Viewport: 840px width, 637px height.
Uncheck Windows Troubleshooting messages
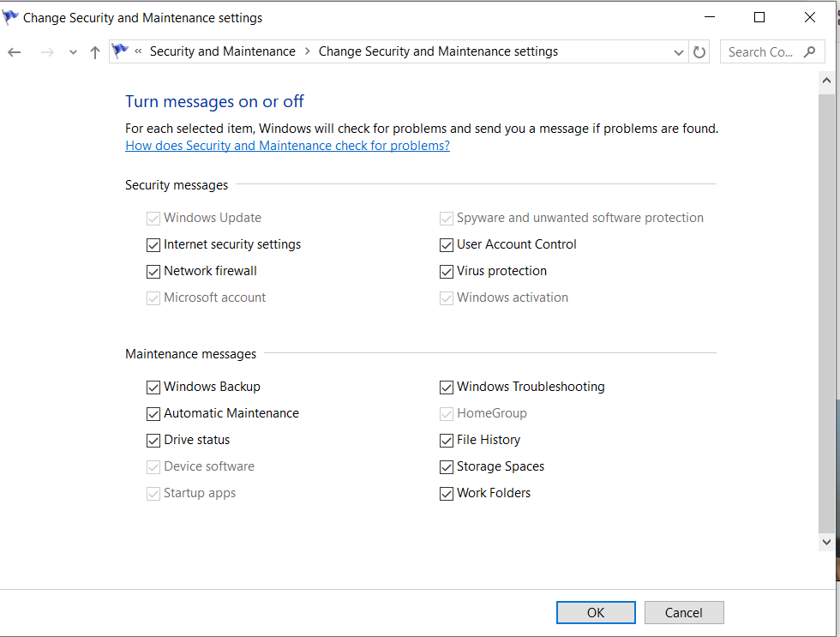pyautogui.click(x=447, y=388)
